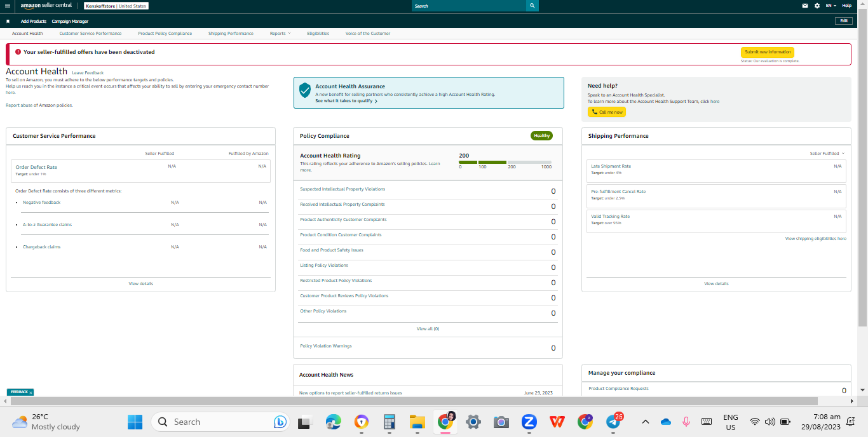Expand See what it takes to qualify
The image size is (868, 437).
point(346,101)
